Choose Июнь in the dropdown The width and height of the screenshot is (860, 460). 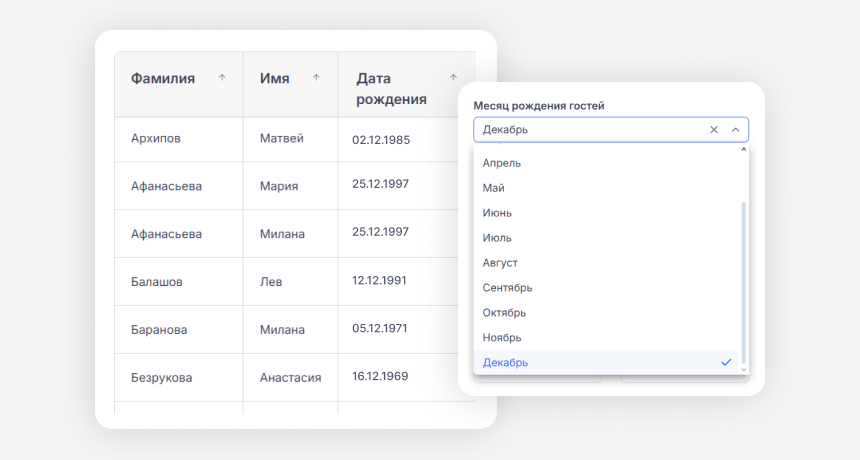(497, 212)
